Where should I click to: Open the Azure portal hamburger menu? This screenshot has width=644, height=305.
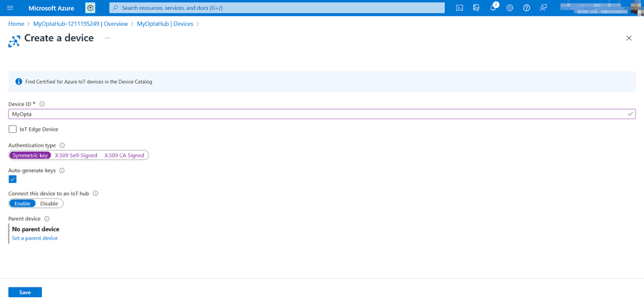click(10, 8)
